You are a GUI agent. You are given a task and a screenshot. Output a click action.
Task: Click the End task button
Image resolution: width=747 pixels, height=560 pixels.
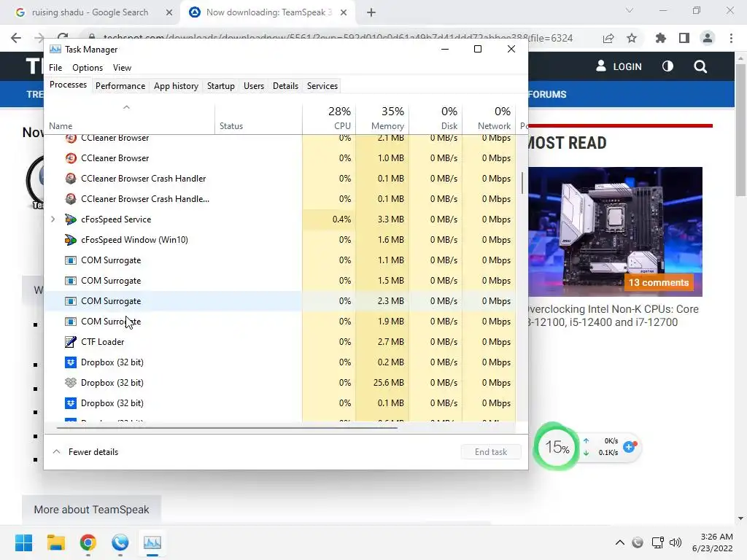pyautogui.click(x=491, y=452)
